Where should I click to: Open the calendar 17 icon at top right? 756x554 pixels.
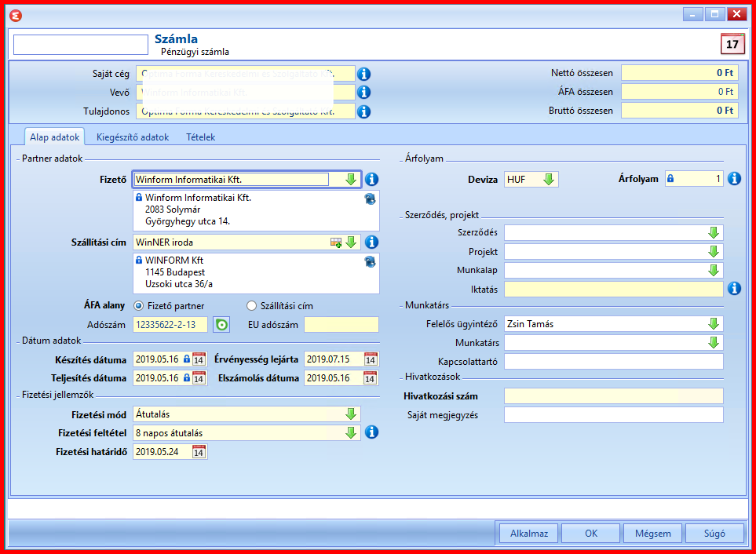click(x=732, y=44)
